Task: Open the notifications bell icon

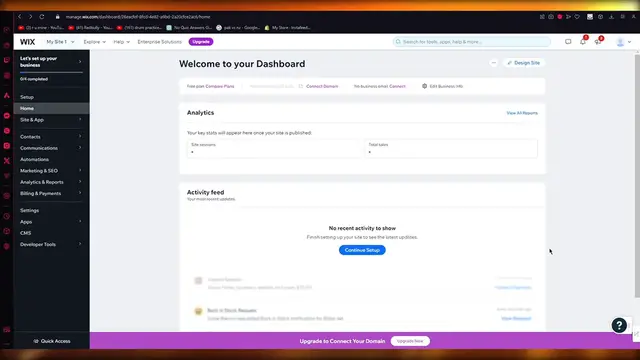Action: [x=583, y=42]
